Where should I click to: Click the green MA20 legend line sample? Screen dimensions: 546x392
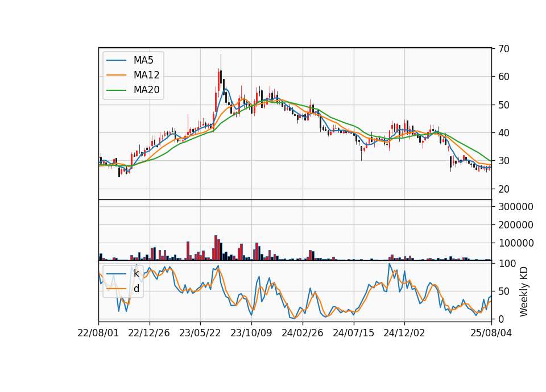(116, 90)
